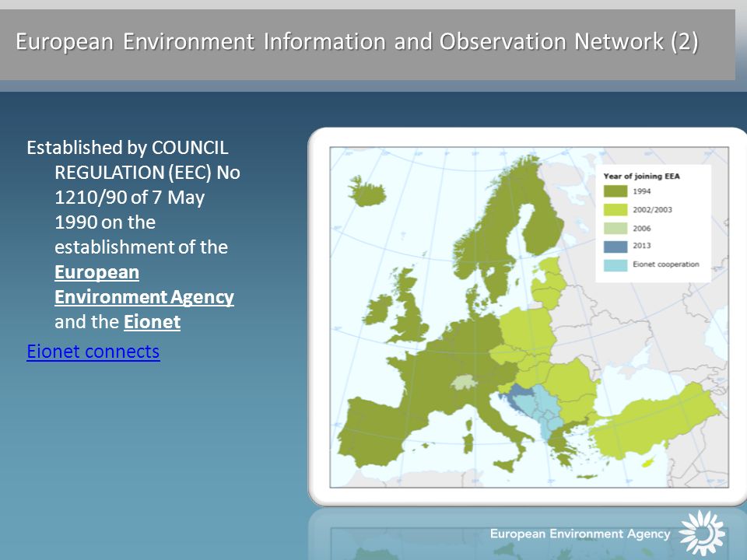Click Ireland on the EEA map
Image resolution: width=747 pixels, height=560 pixels.
378,310
